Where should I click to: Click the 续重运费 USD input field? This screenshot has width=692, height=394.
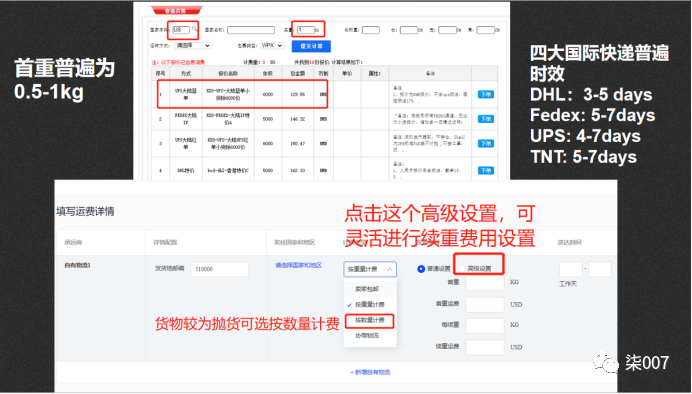485,347
